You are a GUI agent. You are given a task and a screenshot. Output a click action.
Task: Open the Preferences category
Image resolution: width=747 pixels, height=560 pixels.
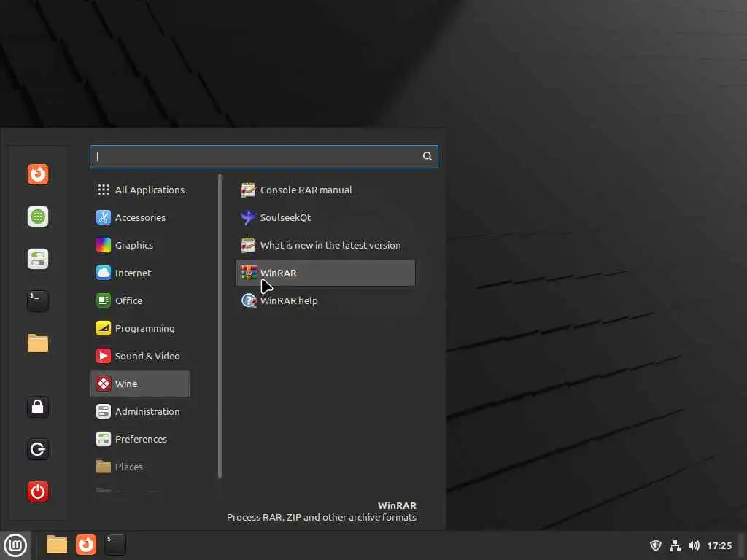pos(140,439)
